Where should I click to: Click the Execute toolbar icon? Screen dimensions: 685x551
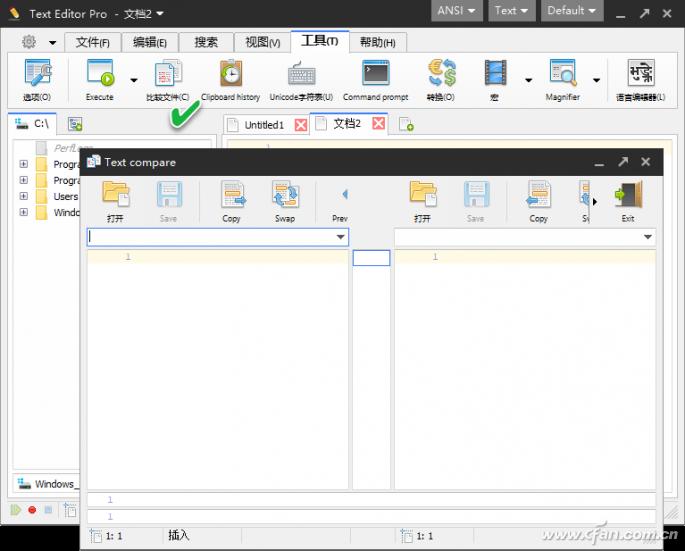[100, 80]
